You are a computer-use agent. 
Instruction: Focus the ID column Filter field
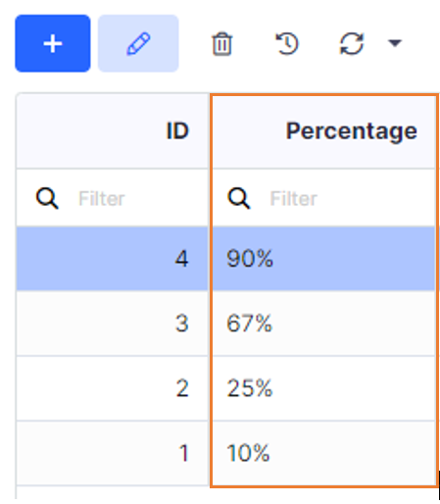[112, 198]
